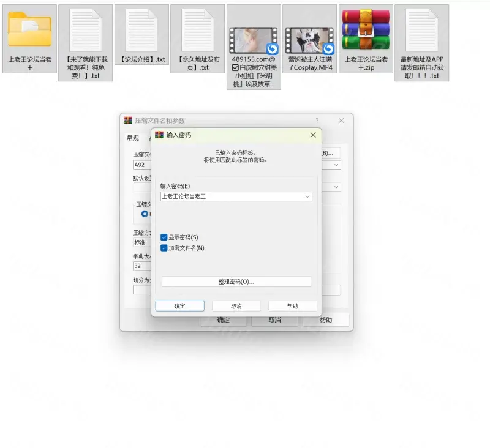Open the archive name dropdown arrow in background dialog
490x448 pixels.
point(336,165)
